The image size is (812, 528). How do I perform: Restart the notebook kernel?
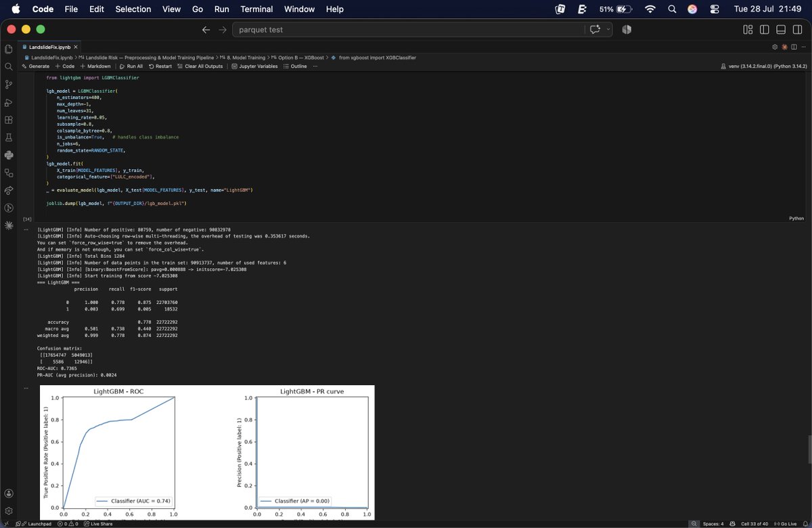[x=160, y=66]
